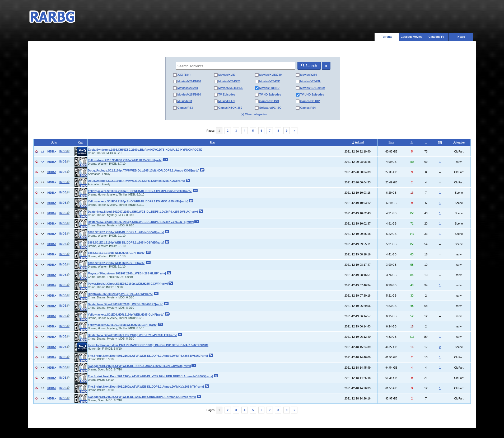This screenshot has height=438, width=504.
Task: Sort by seeders using the S. header
Action: (x=412, y=142)
